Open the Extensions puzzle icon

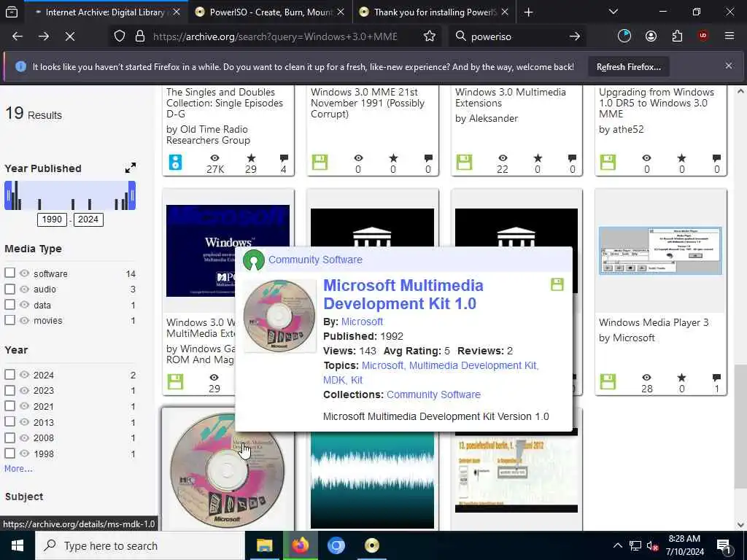[x=677, y=36]
